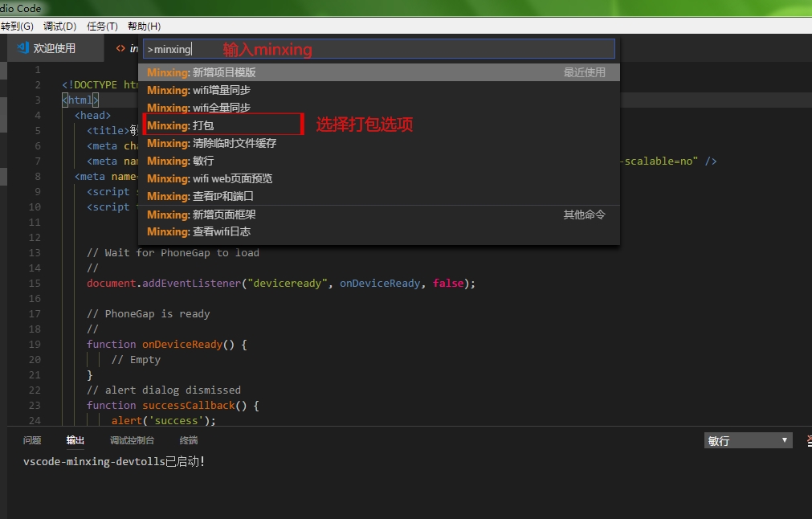Select Minxing: 查看IP和端口 command

click(378, 196)
